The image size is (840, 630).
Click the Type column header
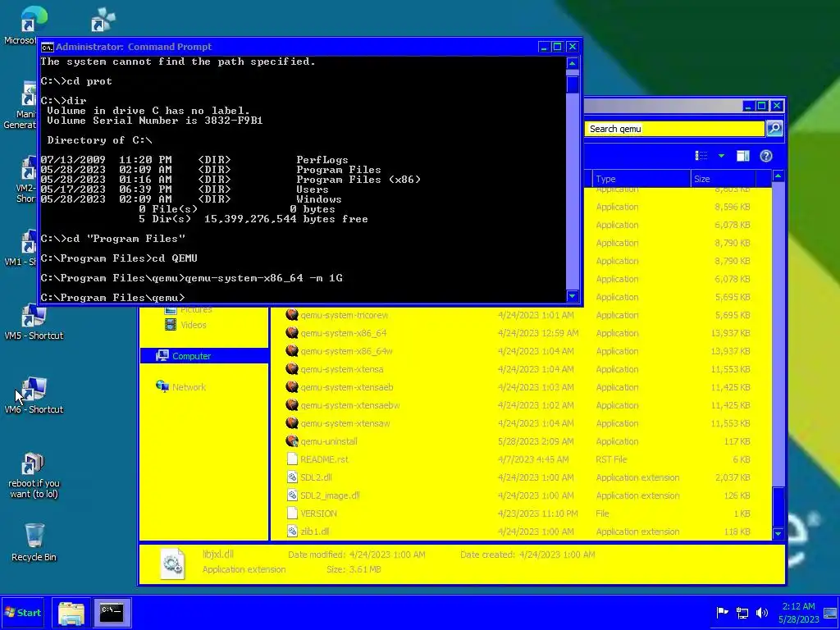[x=641, y=179]
